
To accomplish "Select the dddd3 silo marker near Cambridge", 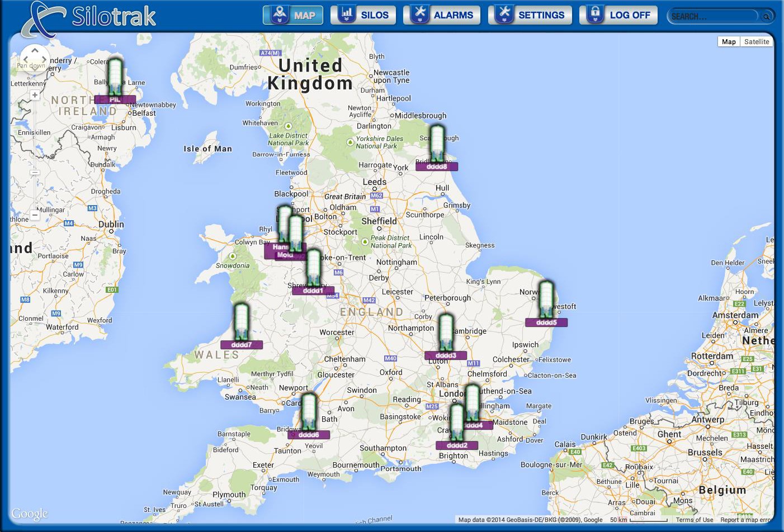I will tap(446, 334).
